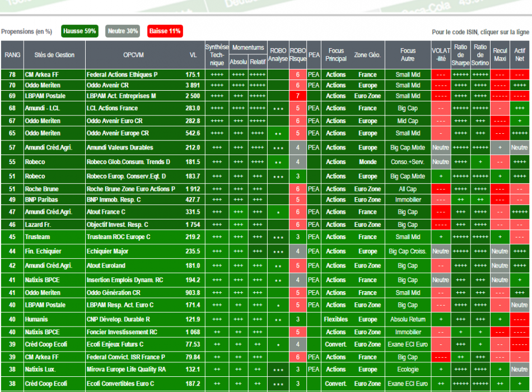
Task: Sort by Stés de Gestion column header
Action: [x=54, y=55]
